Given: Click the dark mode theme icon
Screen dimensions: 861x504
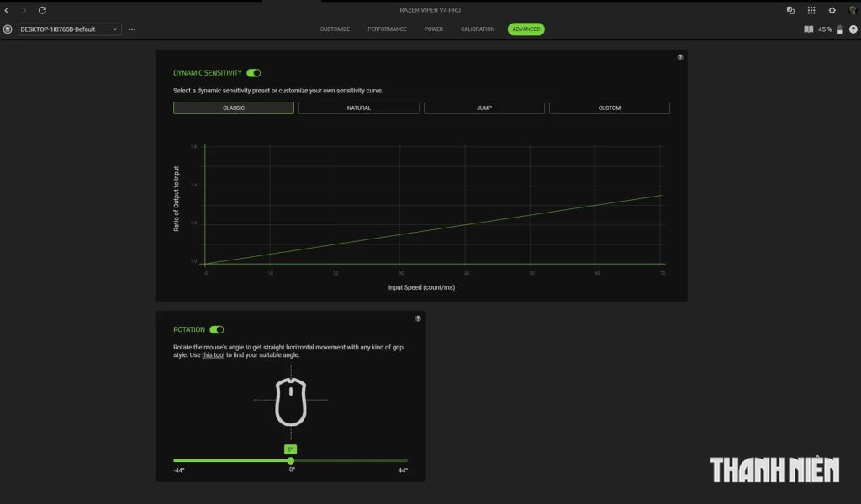Looking at the screenshot, I should tap(789, 9).
